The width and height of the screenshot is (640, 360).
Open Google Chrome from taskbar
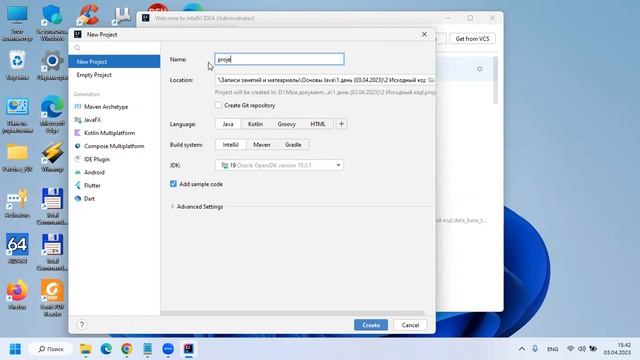tap(127, 349)
